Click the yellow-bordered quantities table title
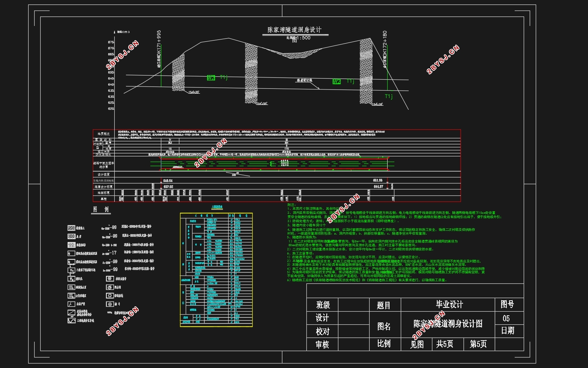 (x=217, y=207)
